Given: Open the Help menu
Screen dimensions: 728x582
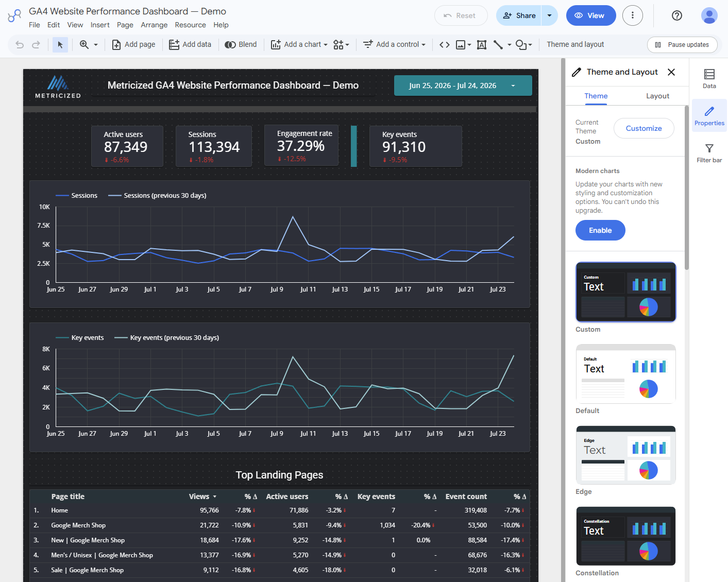Looking at the screenshot, I should 221,25.
